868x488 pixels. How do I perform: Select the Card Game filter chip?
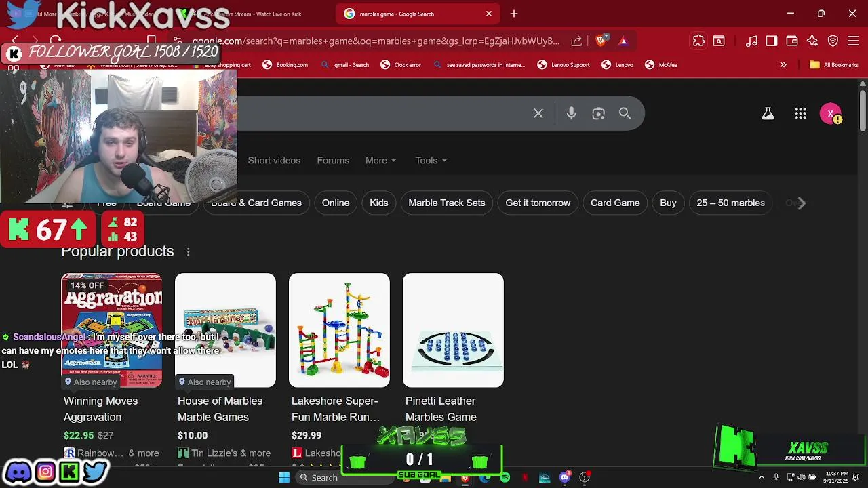tap(615, 203)
